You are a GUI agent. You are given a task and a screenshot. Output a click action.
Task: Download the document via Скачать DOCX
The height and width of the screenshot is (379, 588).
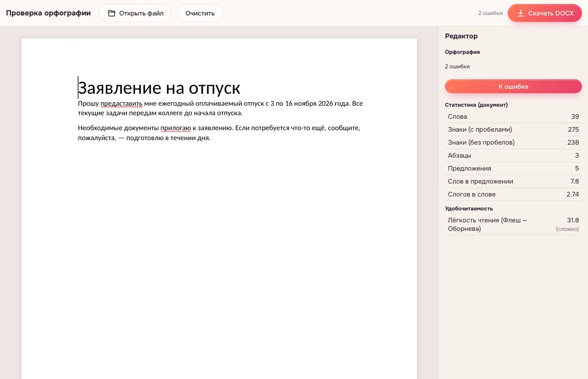(545, 13)
